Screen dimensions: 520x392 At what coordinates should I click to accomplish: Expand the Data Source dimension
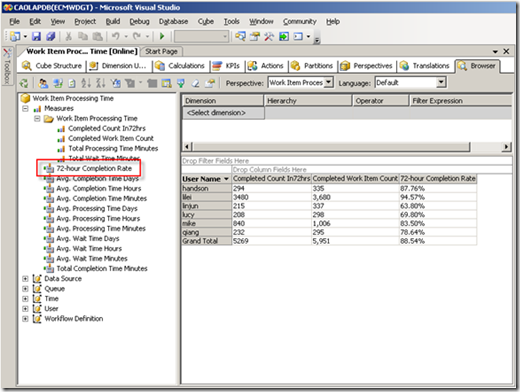point(25,279)
